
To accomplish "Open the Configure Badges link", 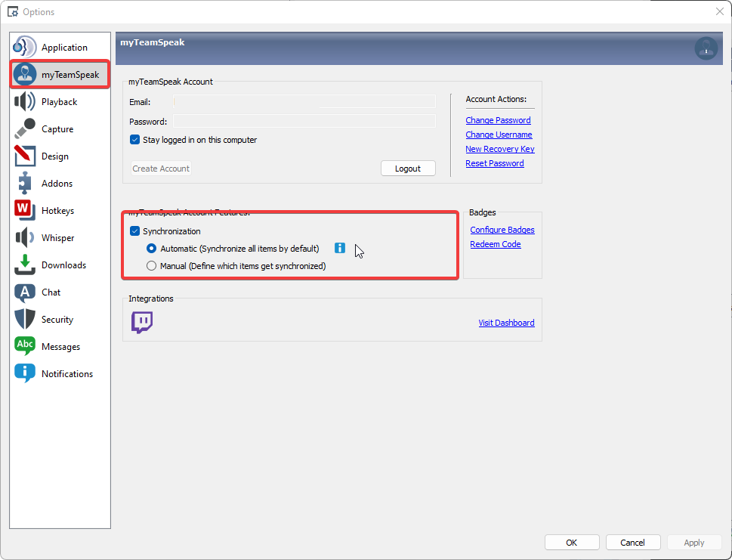I will pyautogui.click(x=502, y=230).
